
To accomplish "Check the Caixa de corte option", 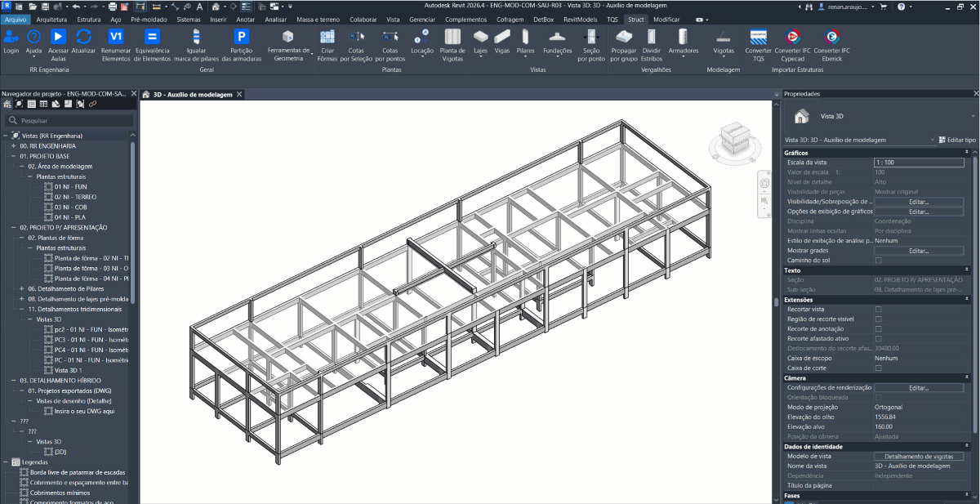I will (879, 368).
